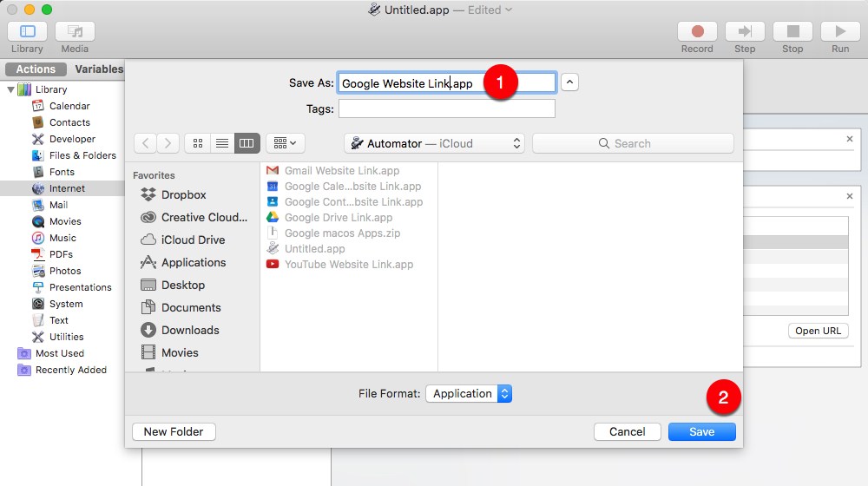Click Open URL button in workflow

pos(819,331)
